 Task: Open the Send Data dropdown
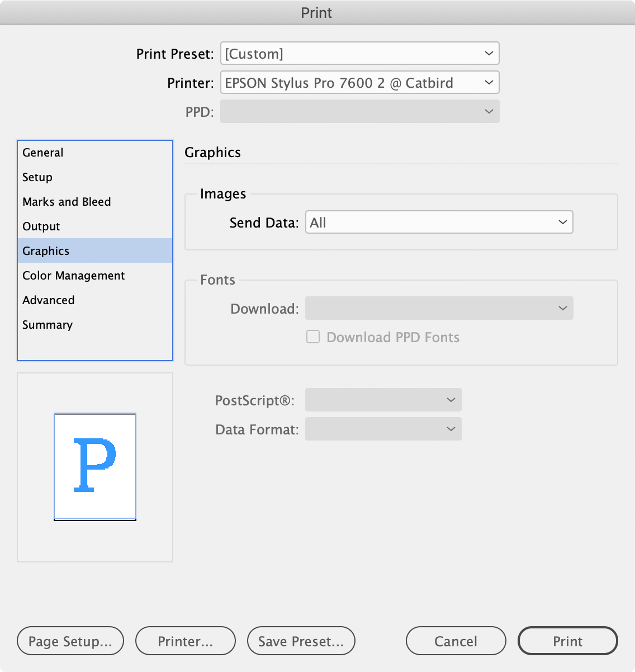click(439, 222)
